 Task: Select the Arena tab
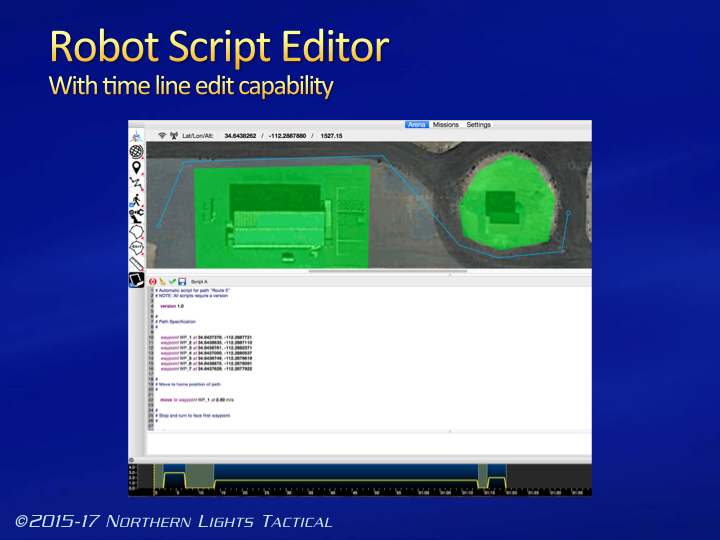tap(417, 125)
